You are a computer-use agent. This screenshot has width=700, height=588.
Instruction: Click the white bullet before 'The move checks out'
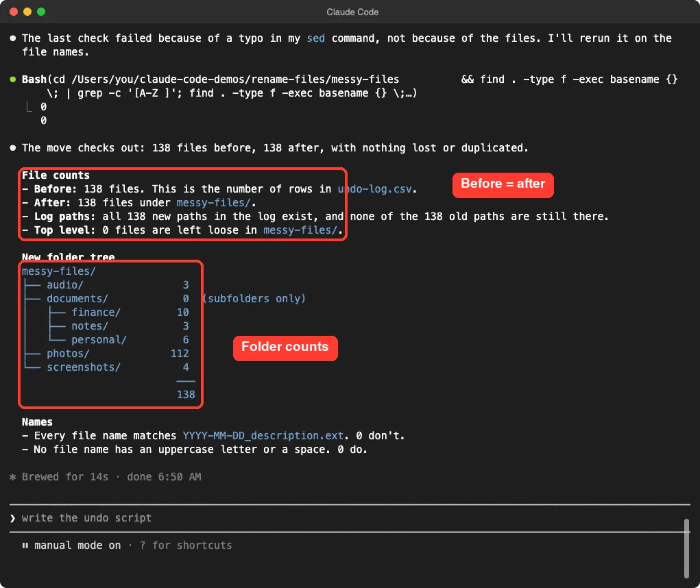tap(13, 148)
